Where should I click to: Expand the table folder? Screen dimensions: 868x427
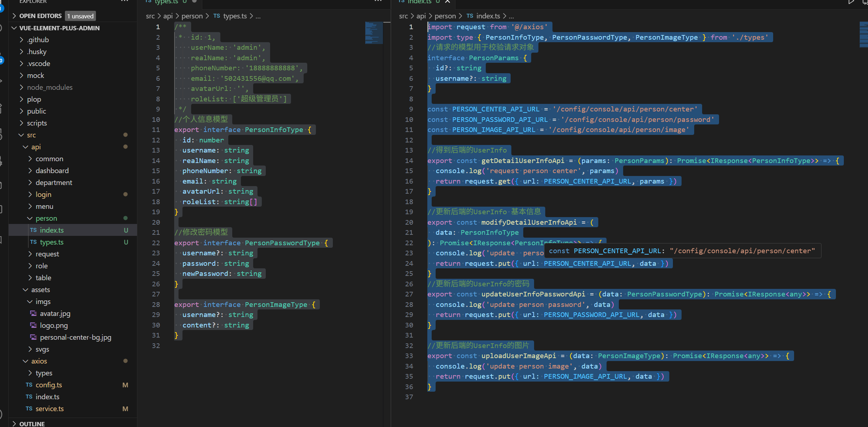tap(30, 278)
